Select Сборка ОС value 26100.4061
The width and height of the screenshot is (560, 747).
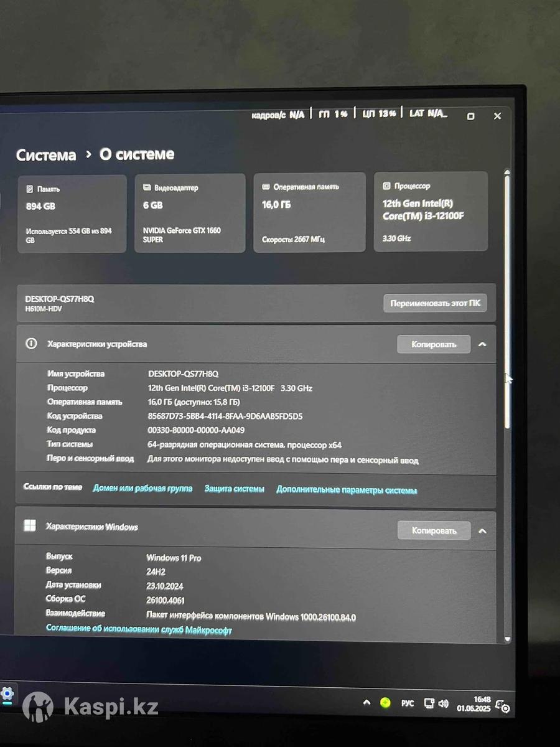pyautogui.click(x=166, y=600)
